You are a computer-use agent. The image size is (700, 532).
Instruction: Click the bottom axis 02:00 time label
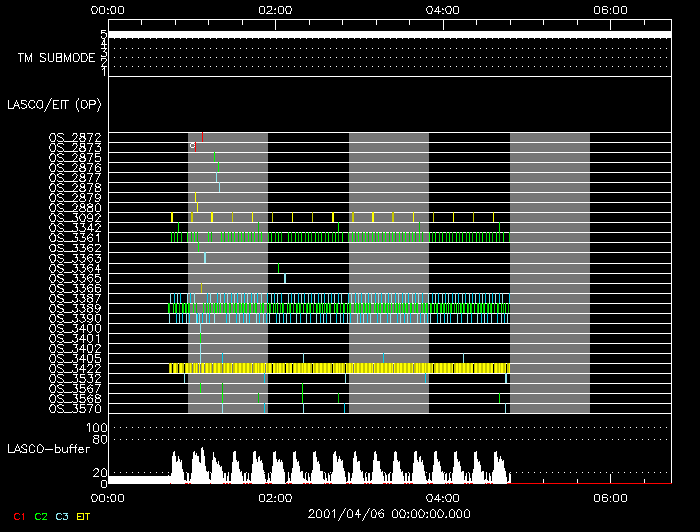[x=275, y=498]
